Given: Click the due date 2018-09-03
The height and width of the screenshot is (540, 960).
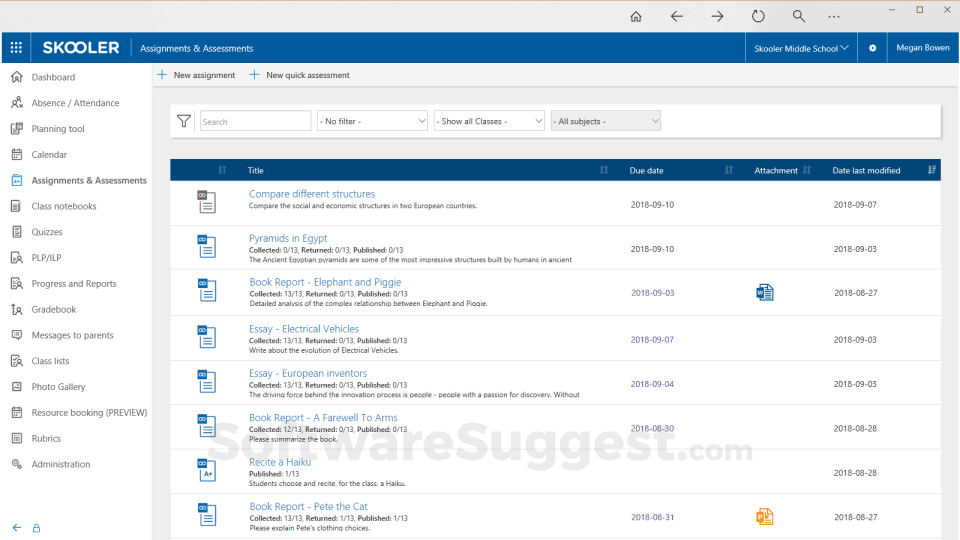Looking at the screenshot, I should 653,293.
